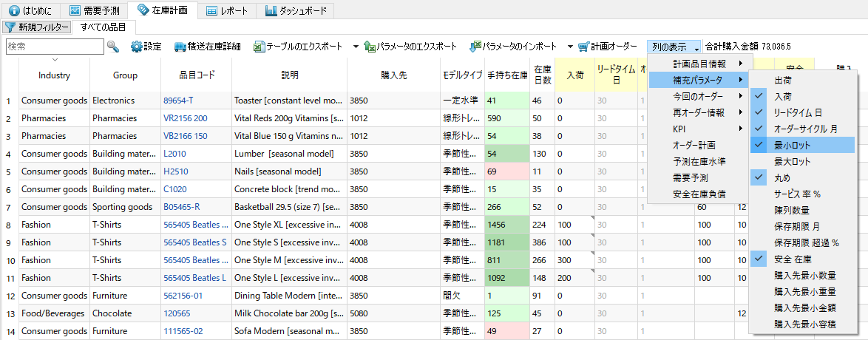Click パラメータのインポート icon
This screenshot has height=340, width=868.
(476, 47)
